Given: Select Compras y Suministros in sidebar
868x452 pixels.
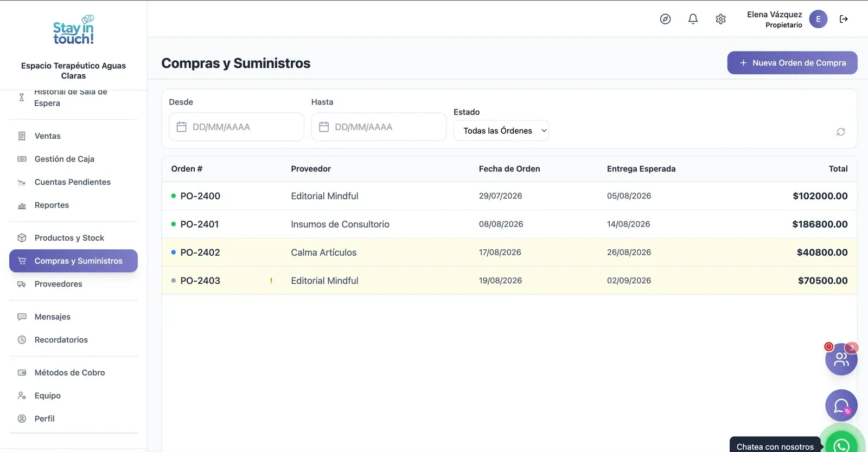Looking at the screenshot, I should point(73,261).
